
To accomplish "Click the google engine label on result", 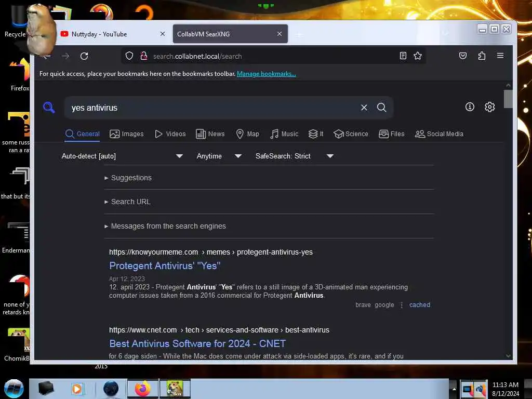I will click(x=384, y=304).
